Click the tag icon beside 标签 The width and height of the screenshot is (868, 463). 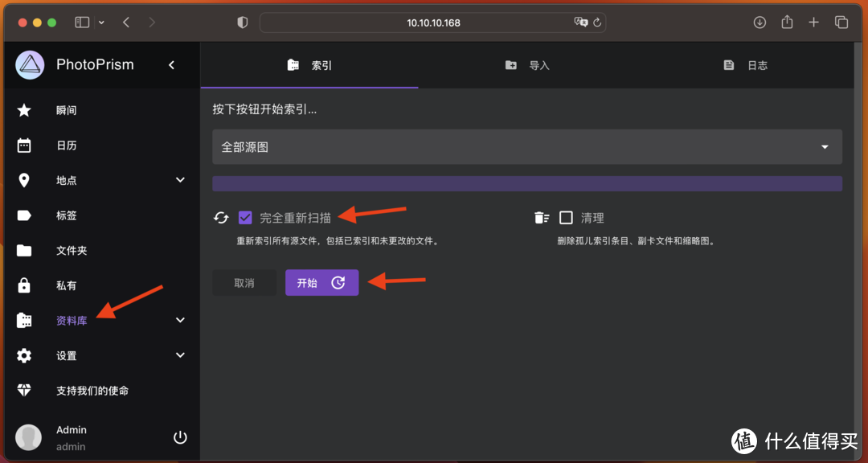click(x=24, y=215)
